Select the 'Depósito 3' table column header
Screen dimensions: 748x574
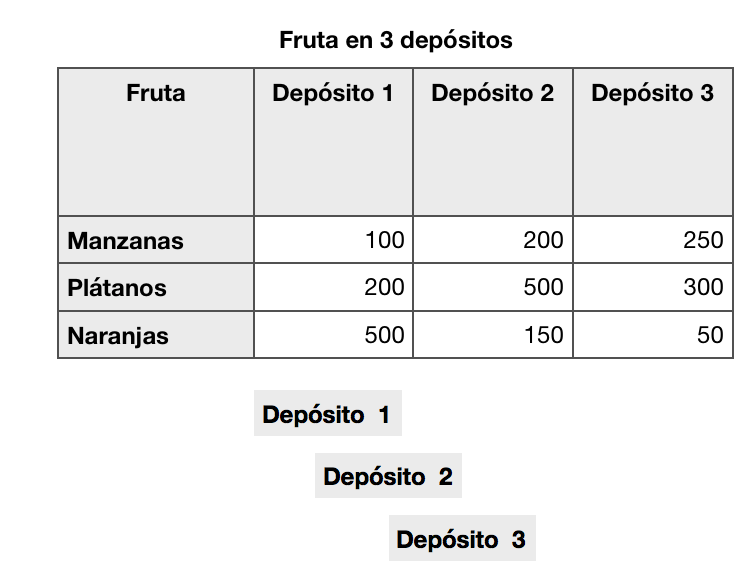click(x=652, y=94)
